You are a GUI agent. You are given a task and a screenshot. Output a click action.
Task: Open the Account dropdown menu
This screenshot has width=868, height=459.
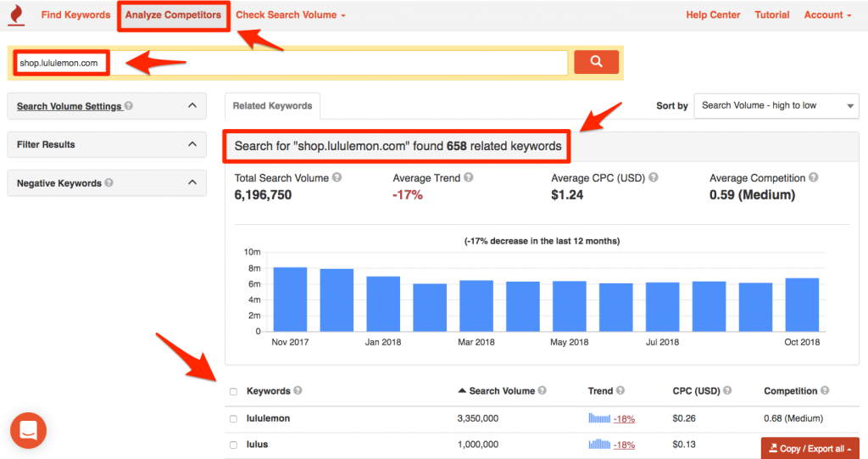[x=827, y=15]
